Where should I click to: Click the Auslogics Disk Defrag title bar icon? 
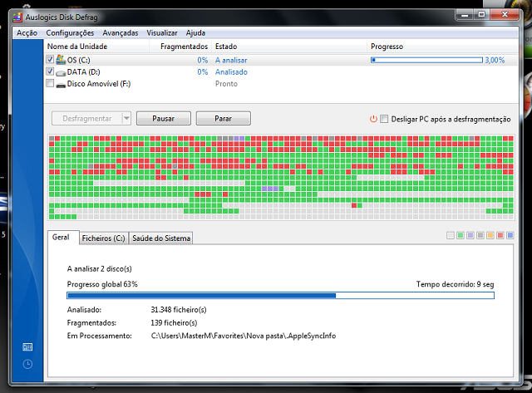pos(17,17)
